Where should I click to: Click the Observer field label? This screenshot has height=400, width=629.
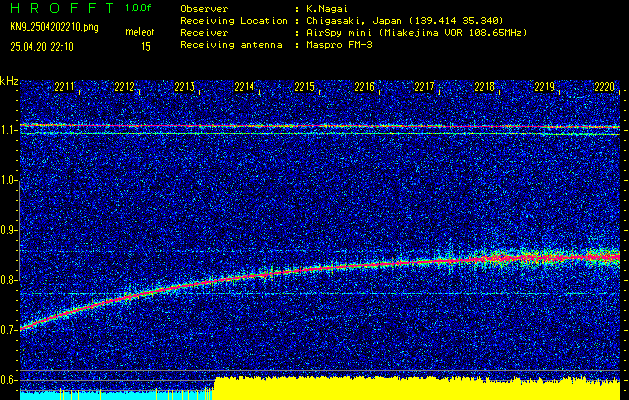[x=204, y=9]
